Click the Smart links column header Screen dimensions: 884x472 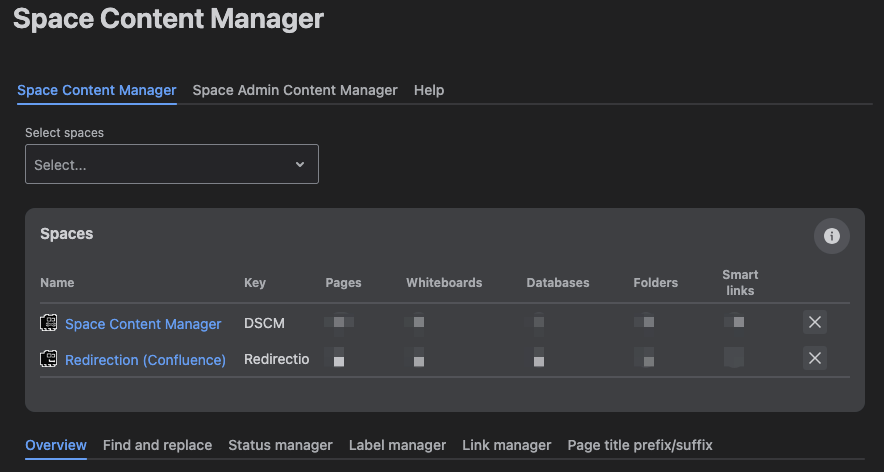click(740, 283)
